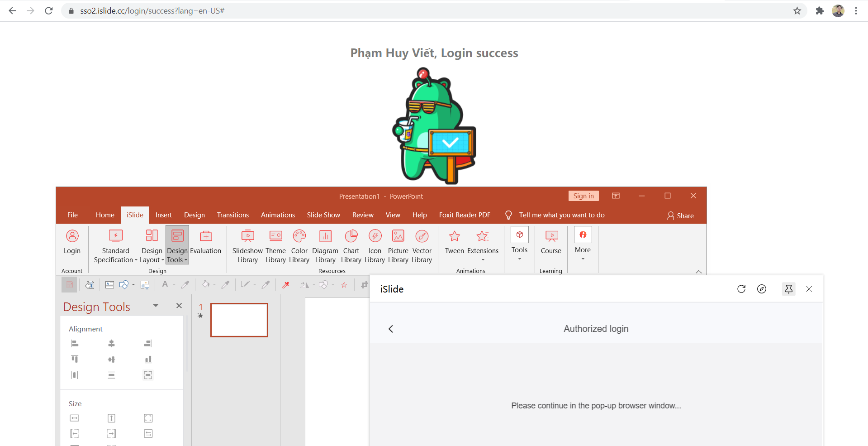
Task: Open the shapes dropdown arrow in quick toolbar
Action: click(133, 285)
